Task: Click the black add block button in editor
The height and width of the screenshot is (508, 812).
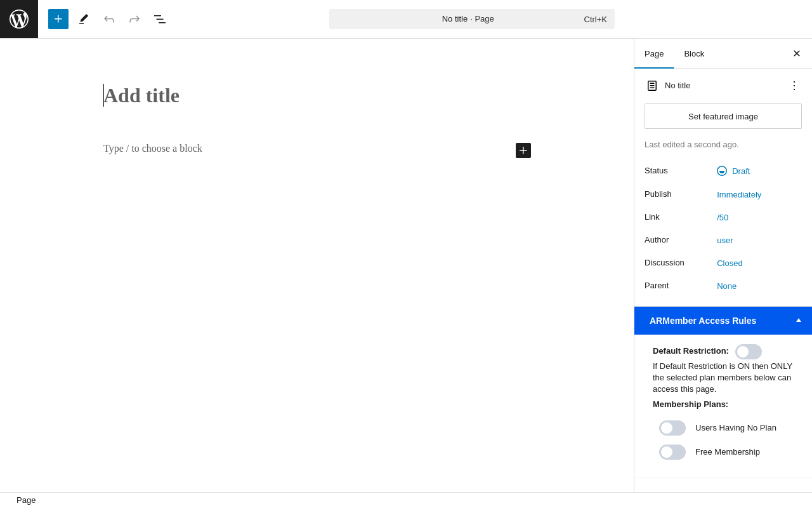Action: point(523,150)
